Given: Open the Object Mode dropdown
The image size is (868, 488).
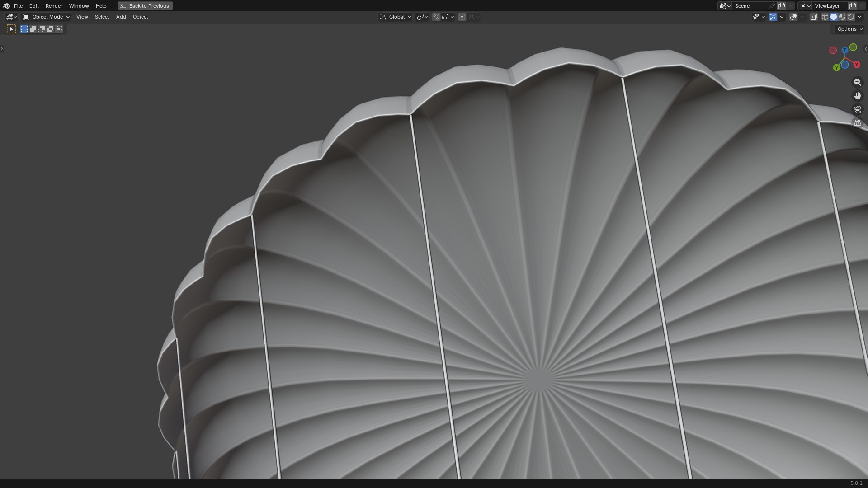Looking at the screenshot, I should tap(46, 17).
